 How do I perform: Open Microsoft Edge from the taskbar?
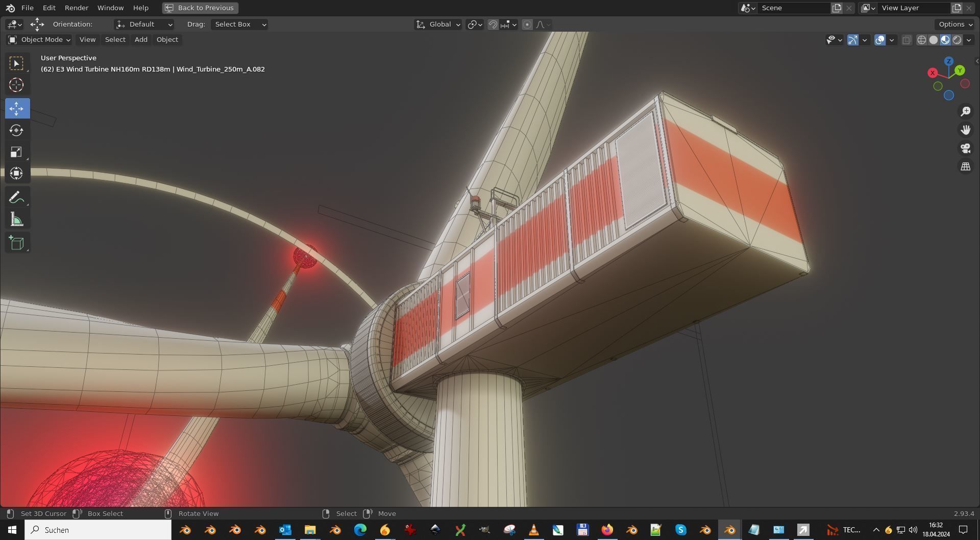click(360, 530)
